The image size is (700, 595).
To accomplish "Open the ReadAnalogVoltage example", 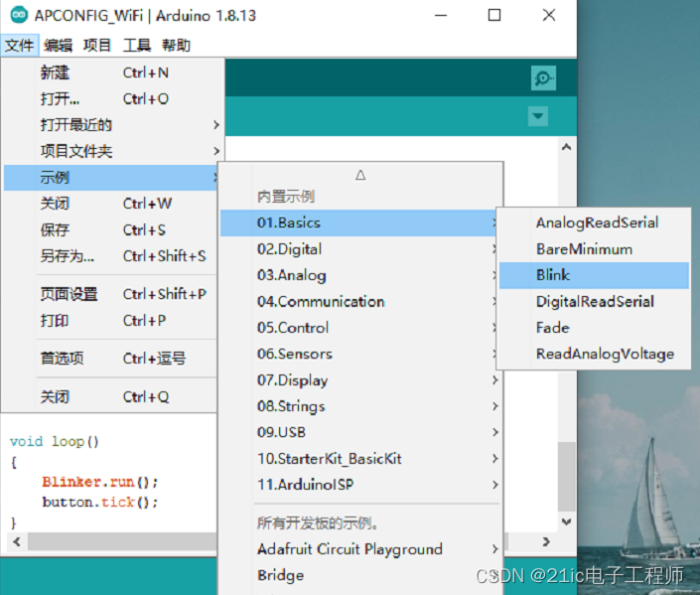I will [594, 354].
